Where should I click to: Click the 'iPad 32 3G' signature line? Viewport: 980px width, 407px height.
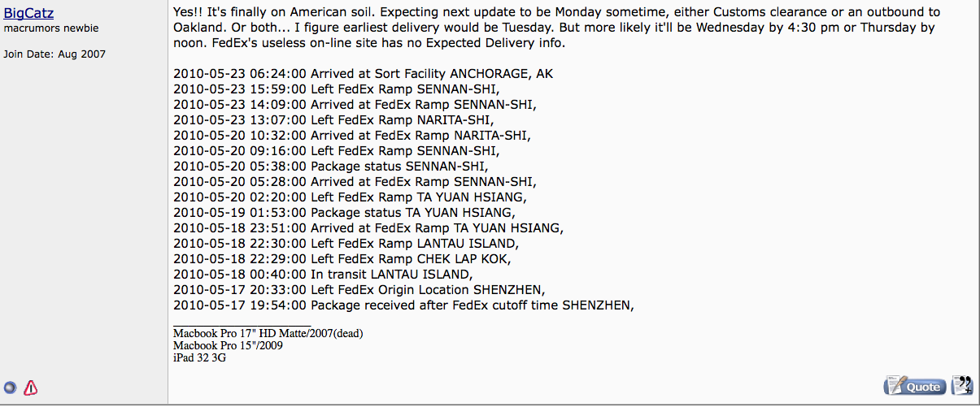(199, 357)
